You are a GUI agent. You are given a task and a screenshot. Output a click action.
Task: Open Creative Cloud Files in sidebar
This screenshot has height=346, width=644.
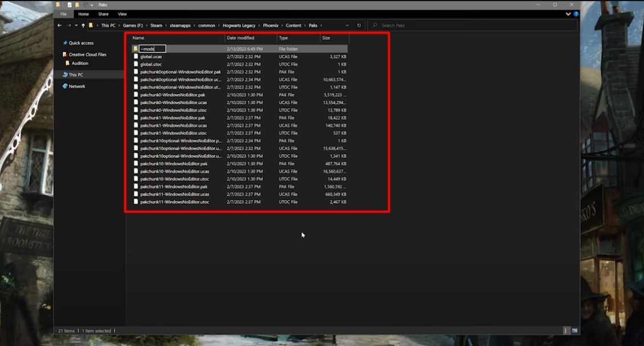(87, 55)
